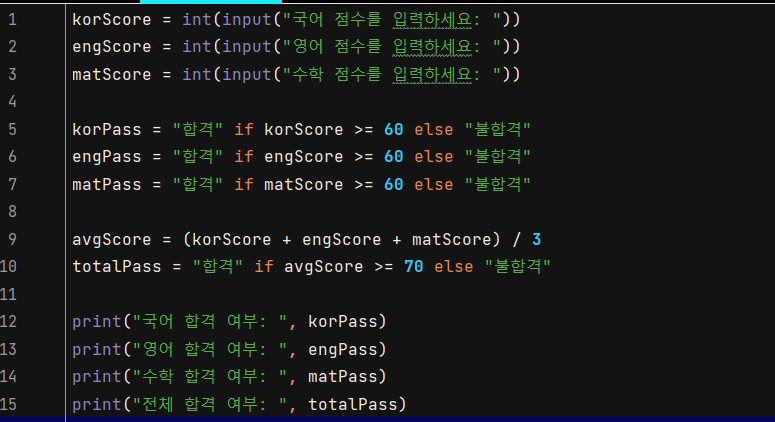Click line number 4 in gutter
The height and width of the screenshot is (422, 775).
pyautogui.click(x=12, y=102)
